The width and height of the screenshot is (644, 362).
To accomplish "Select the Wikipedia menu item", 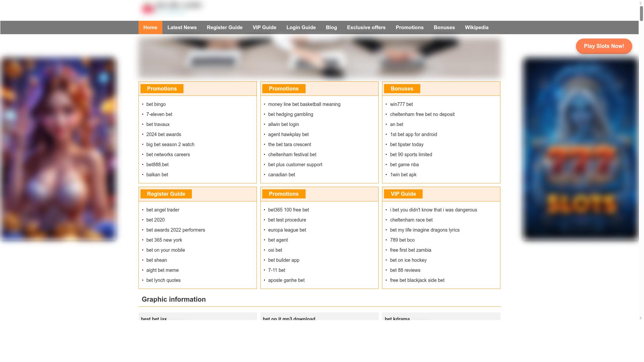I will click(476, 27).
